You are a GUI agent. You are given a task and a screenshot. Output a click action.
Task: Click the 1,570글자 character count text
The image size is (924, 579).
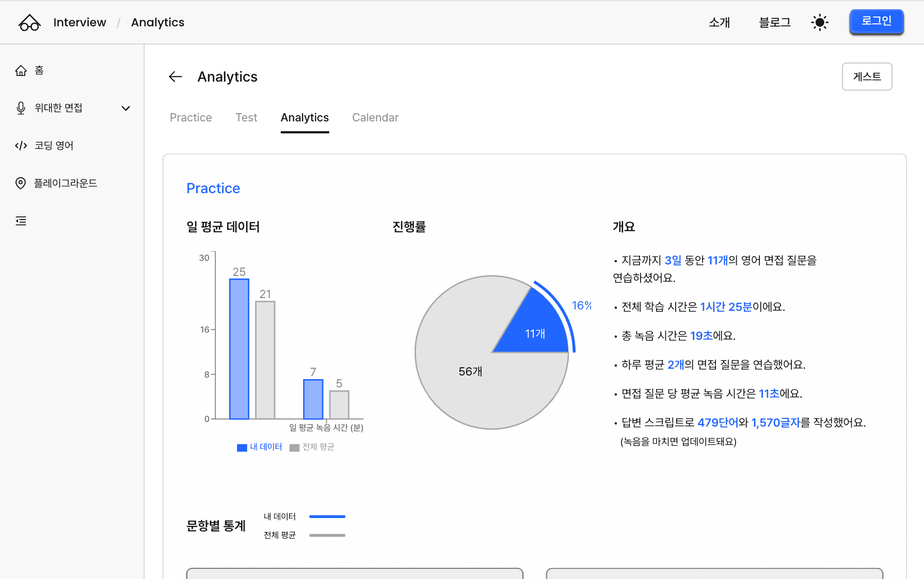coord(775,422)
